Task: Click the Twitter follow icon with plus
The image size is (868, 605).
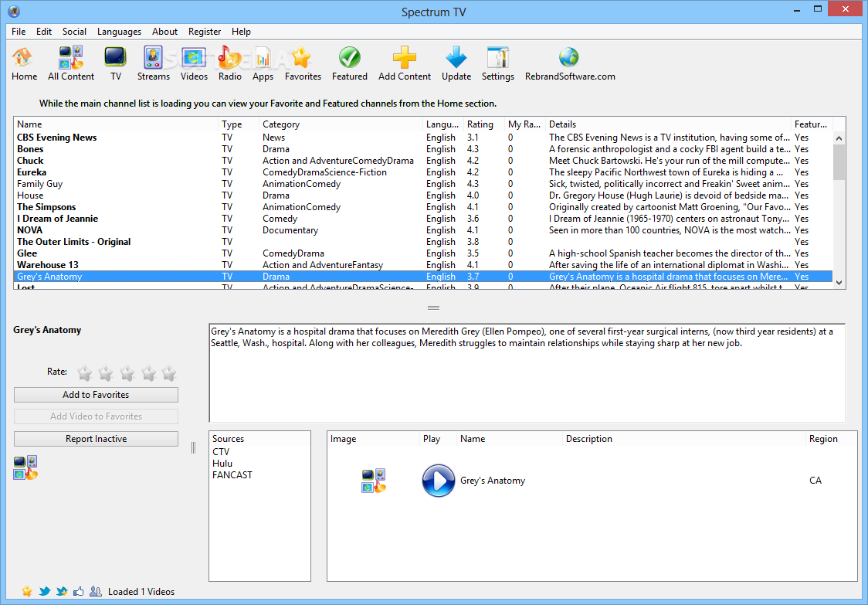Action: [62, 591]
